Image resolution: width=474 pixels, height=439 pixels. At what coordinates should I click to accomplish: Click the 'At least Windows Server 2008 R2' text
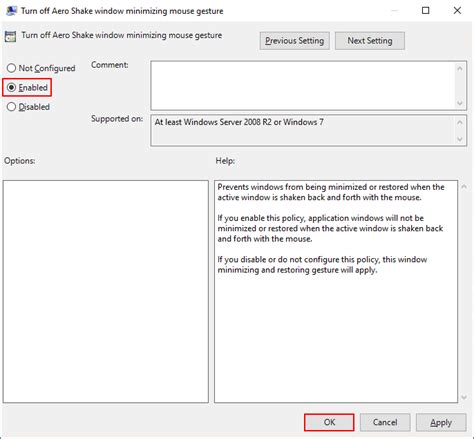[239, 122]
